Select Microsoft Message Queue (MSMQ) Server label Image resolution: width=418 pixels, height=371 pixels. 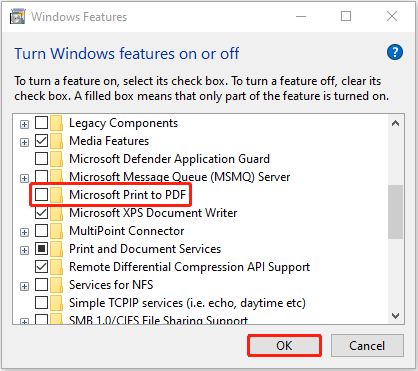click(180, 177)
